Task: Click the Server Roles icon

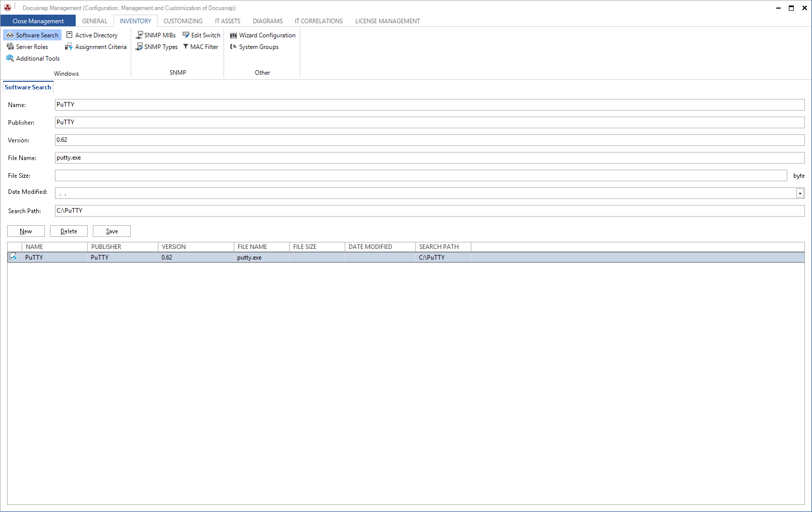Action: (10, 46)
